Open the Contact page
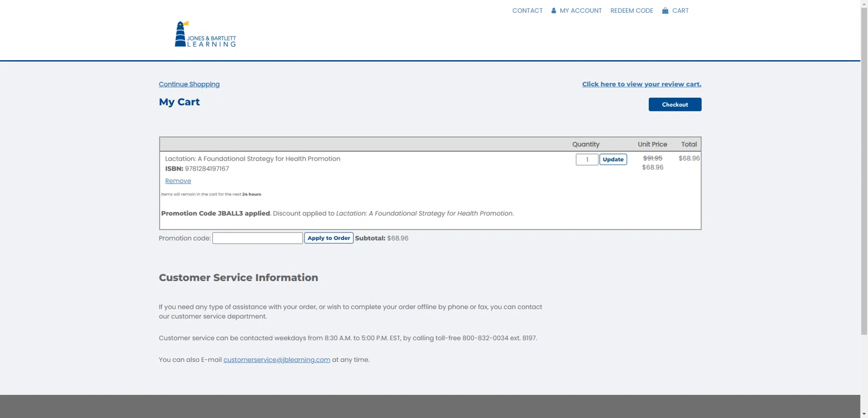The width and height of the screenshot is (868, 418). [x=527, y=10]
